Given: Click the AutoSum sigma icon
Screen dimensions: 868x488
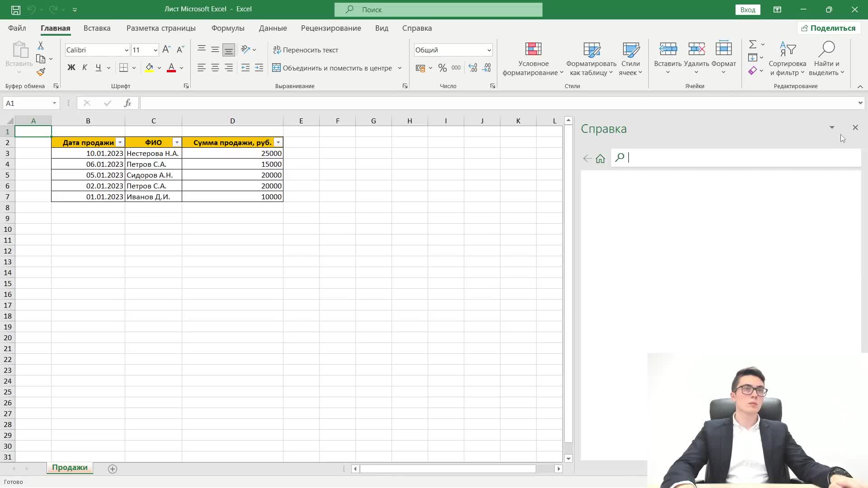Looking at the screenshot, I should (x=753, y=44).
